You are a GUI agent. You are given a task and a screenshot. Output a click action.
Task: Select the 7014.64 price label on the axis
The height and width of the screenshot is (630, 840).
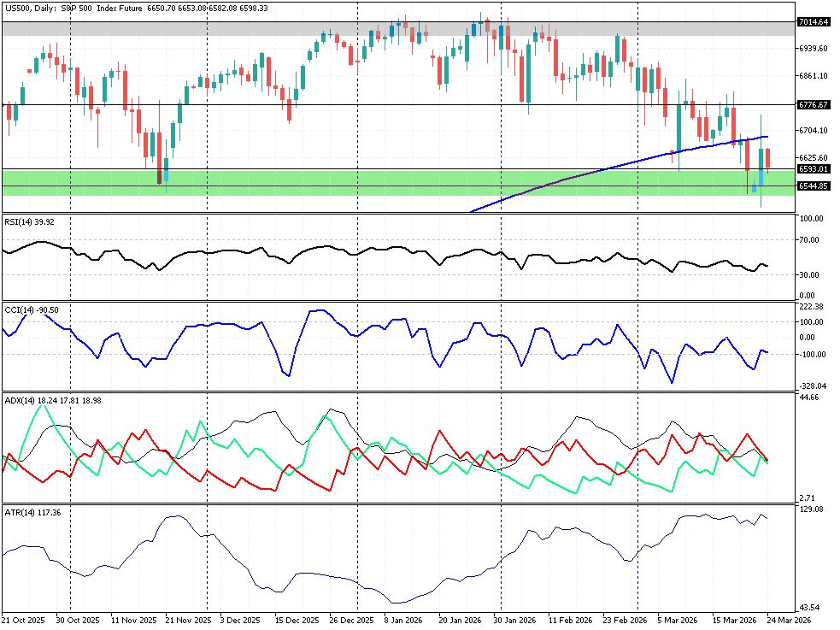(813, 22)
